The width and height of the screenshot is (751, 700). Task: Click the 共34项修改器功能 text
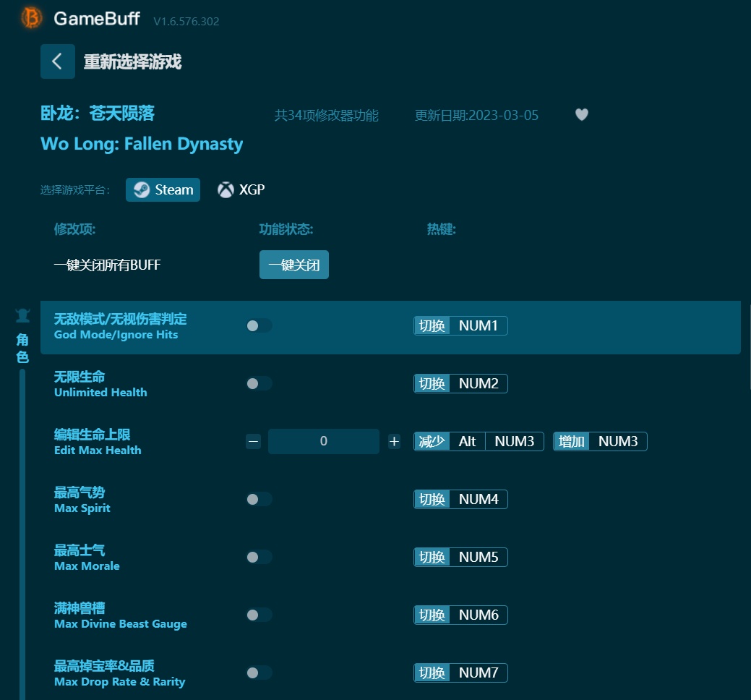coord(326,116)
